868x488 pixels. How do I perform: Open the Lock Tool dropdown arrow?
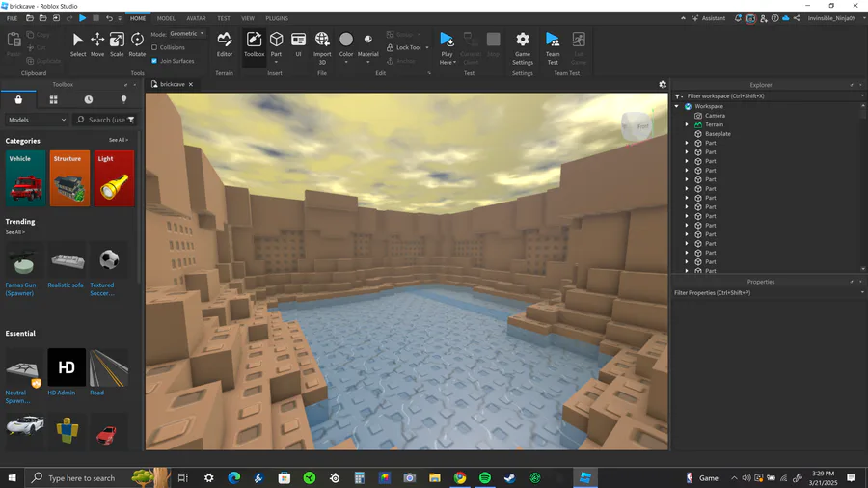tap(427, 47)
